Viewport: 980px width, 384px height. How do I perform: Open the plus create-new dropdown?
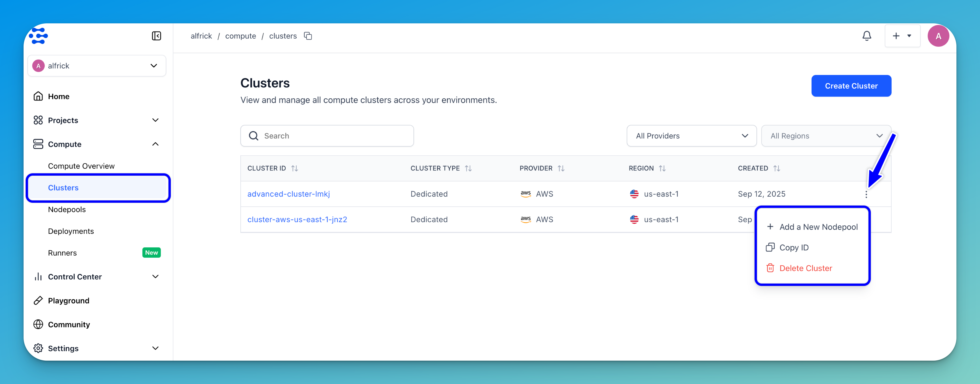pyautogui.click(x=902, y=36)
